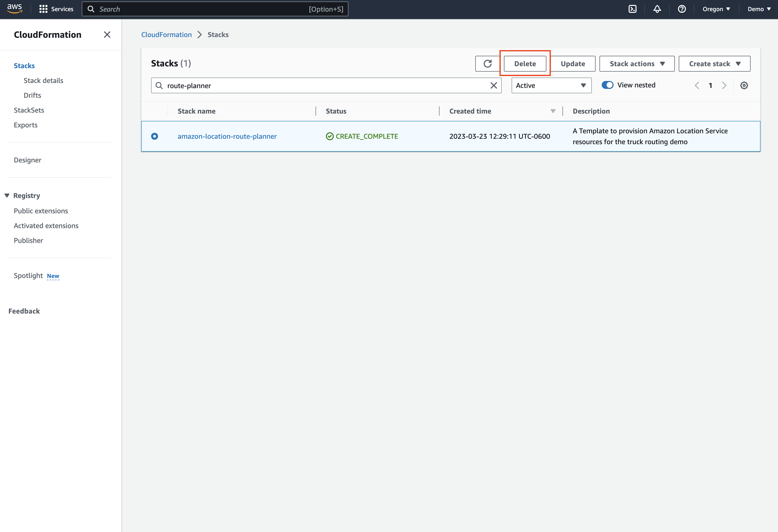Sort stacks by Created time
The image size is (778, 532).
coord(470,111)
